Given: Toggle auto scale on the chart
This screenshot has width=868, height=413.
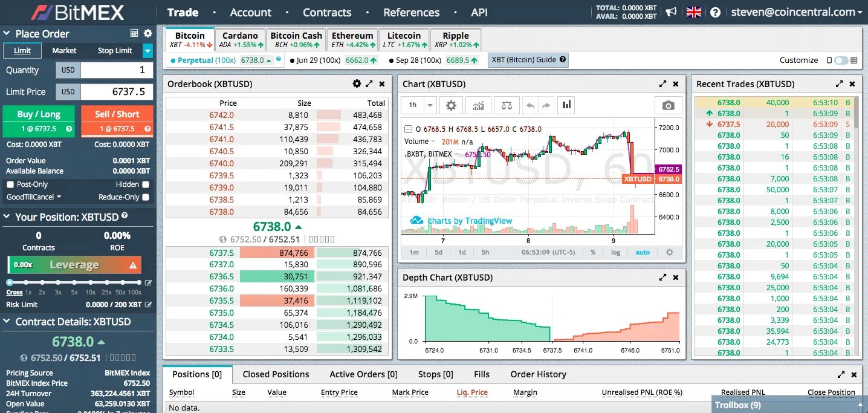Looking at the screenshot, I should 643,252.
